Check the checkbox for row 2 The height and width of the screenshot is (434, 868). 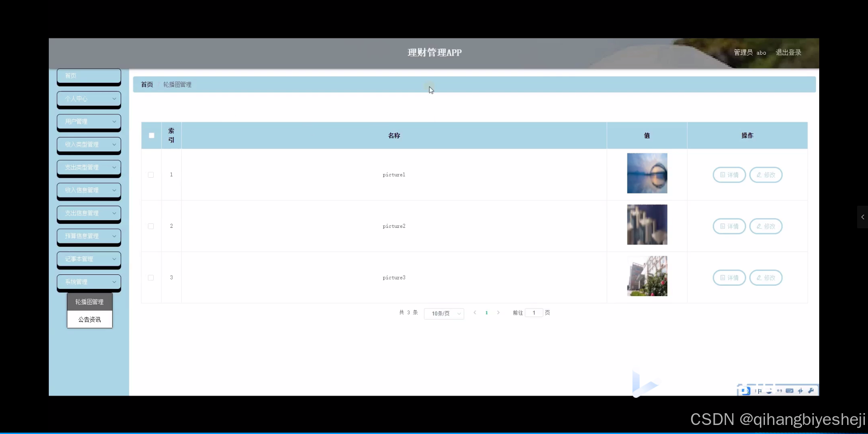[x=151, y=226]
